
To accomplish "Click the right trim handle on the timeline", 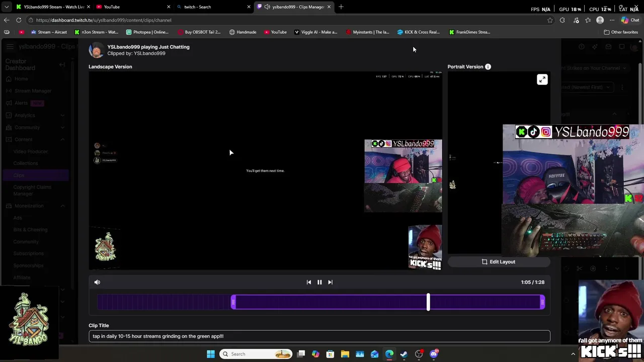I will 542,302.
